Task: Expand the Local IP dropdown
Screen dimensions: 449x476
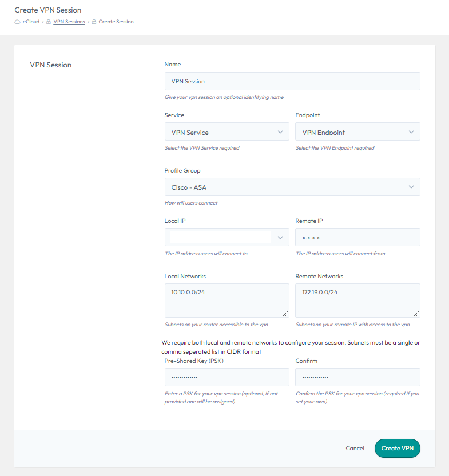Action: (x=227, y=237)
